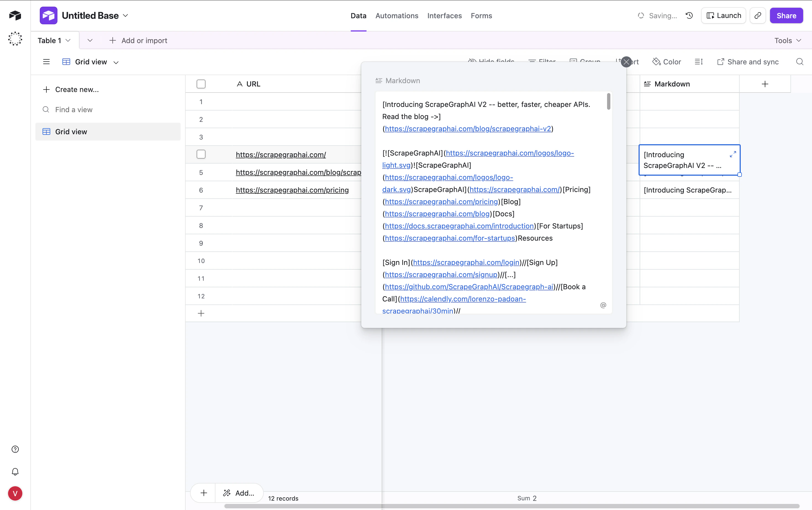
Task: Open Share and sync
Action: coord(748,62)
